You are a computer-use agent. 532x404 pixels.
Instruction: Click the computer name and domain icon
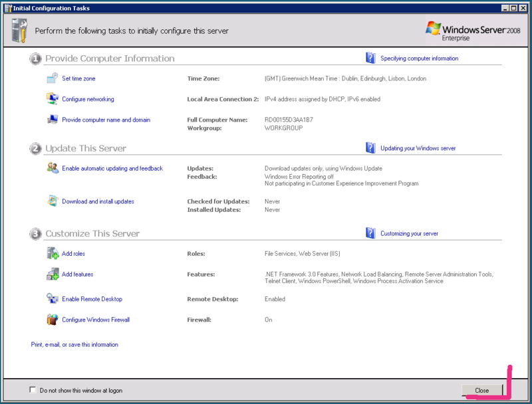53,120
